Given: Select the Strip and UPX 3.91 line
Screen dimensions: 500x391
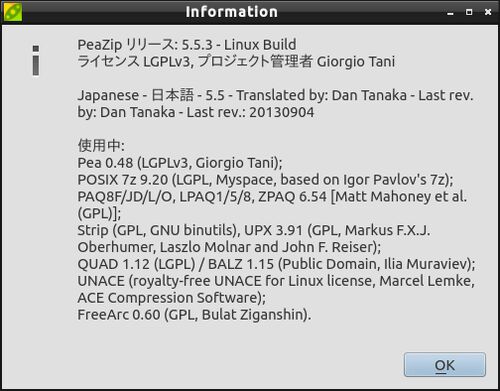Looking at the screenshot, I should pyautogui.click(x=254, y=230).
